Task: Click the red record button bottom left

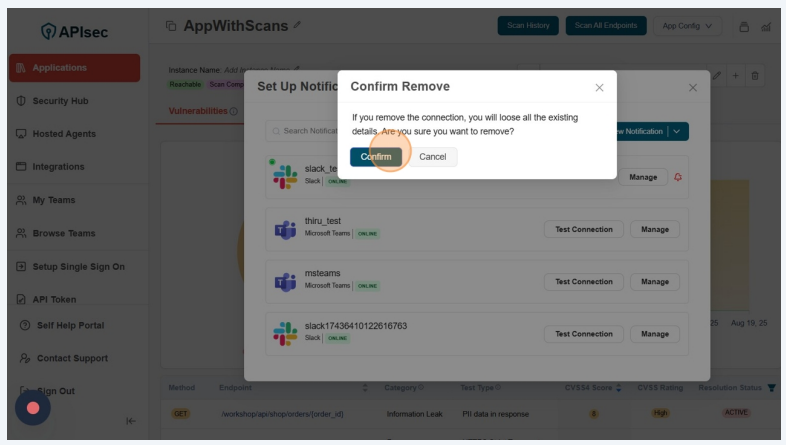Action: (33, 408)
